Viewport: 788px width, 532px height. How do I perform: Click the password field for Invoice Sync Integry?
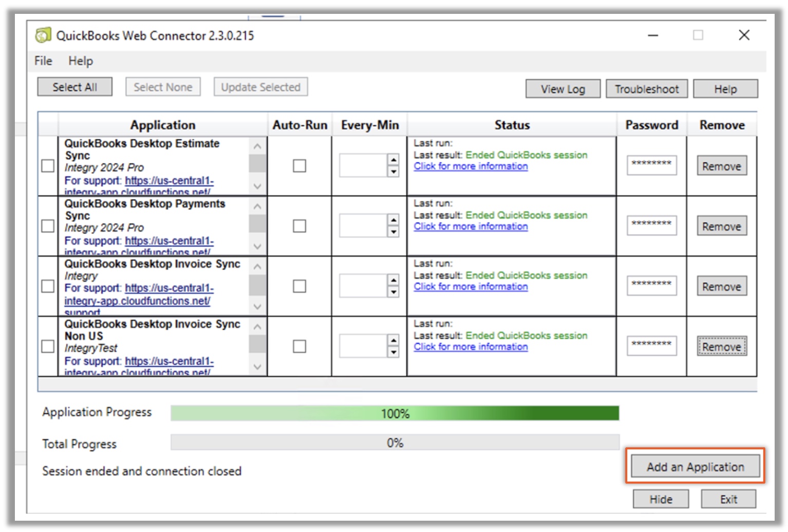pyautogui.click(x=651, y=286)
